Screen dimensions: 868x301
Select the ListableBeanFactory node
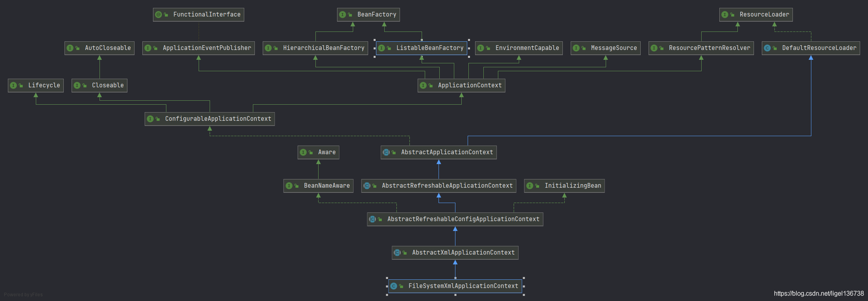pyautogui.click(x=422, y=48)
